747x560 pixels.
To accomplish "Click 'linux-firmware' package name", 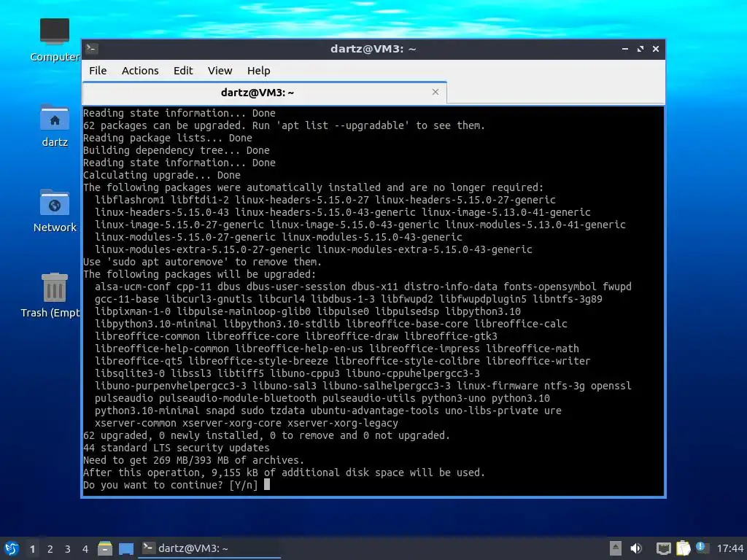I will pyautogui.click(x=498, y=386).
